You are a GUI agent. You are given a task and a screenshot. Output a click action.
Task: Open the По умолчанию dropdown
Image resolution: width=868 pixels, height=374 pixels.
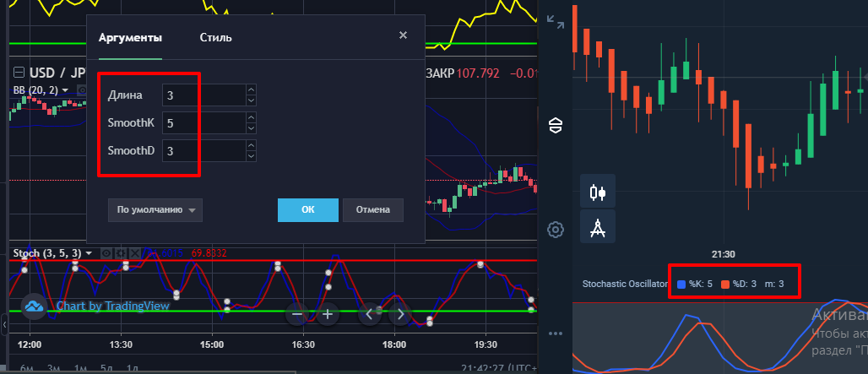pos(155,210)
